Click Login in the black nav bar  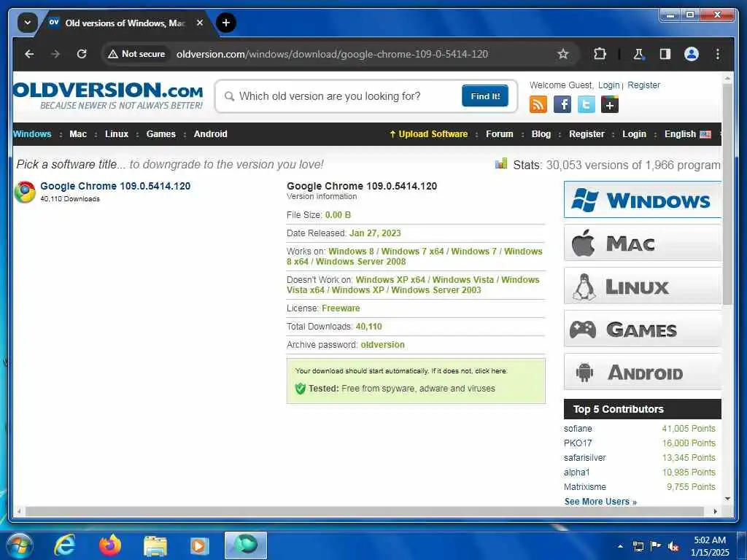click(x=634, y=134)
